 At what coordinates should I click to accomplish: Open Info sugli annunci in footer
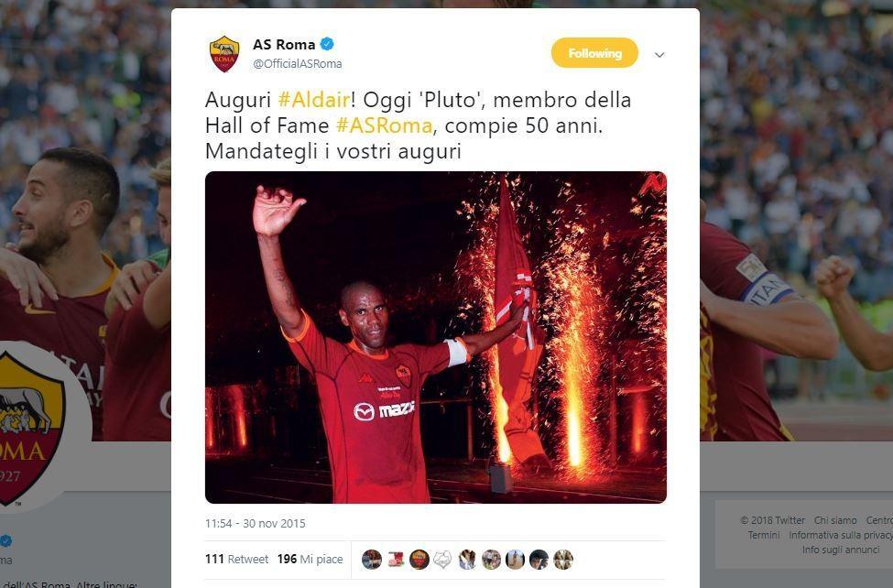(841, 550)
